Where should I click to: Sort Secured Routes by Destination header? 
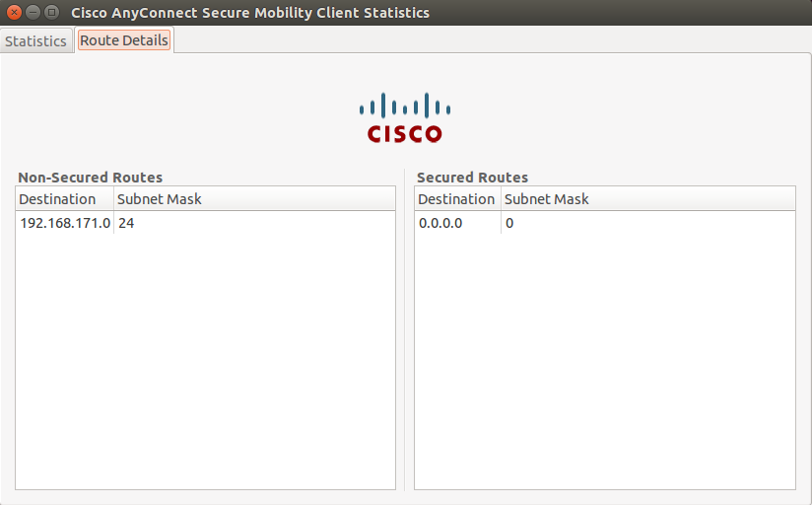pos(456,199)
